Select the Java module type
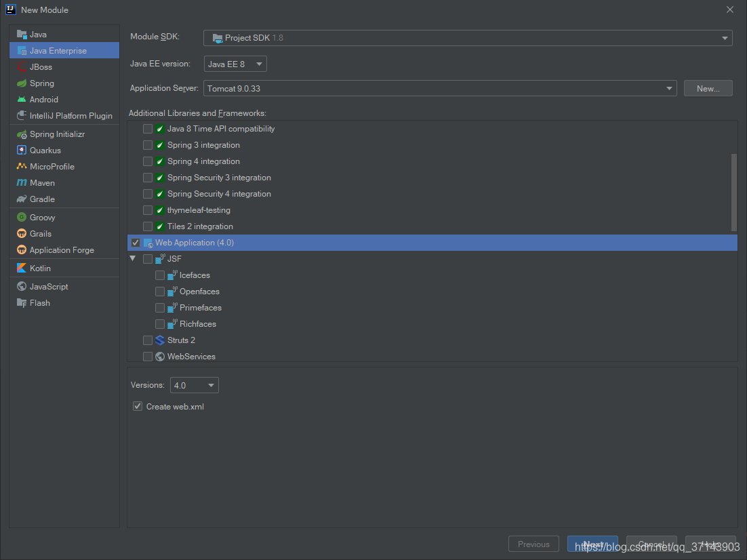This screenshot has width=747, height=560. 64,35
